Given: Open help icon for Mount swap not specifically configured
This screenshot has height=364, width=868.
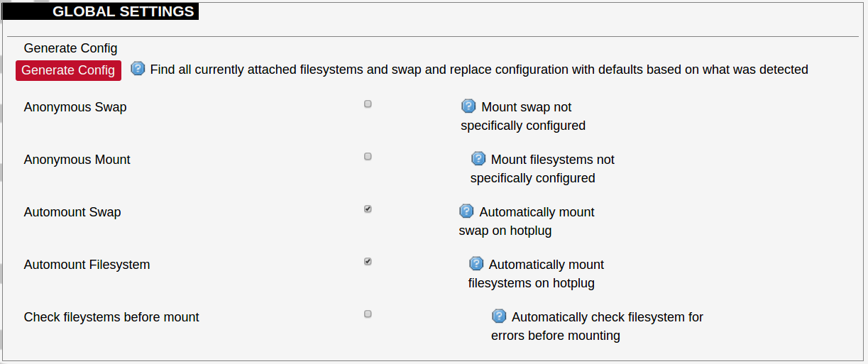Looking at the screenshot, I should pyautogui.click(x=468, y=106).
